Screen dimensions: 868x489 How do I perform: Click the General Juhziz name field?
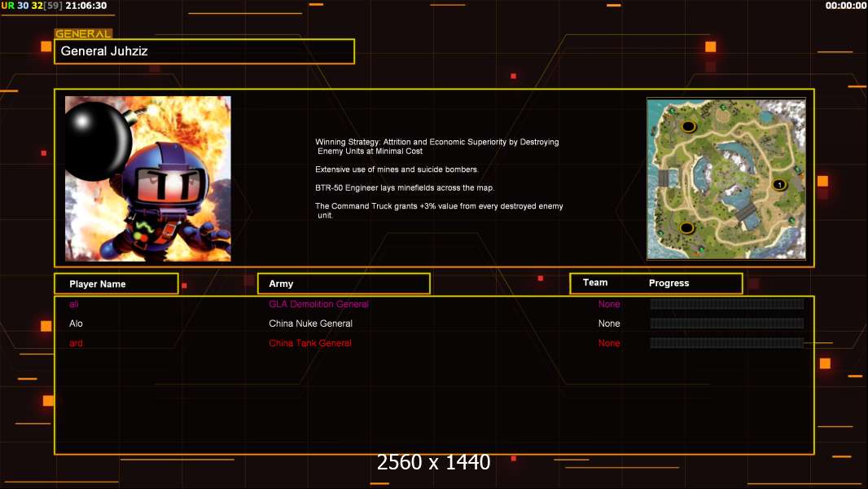[204, 51]
